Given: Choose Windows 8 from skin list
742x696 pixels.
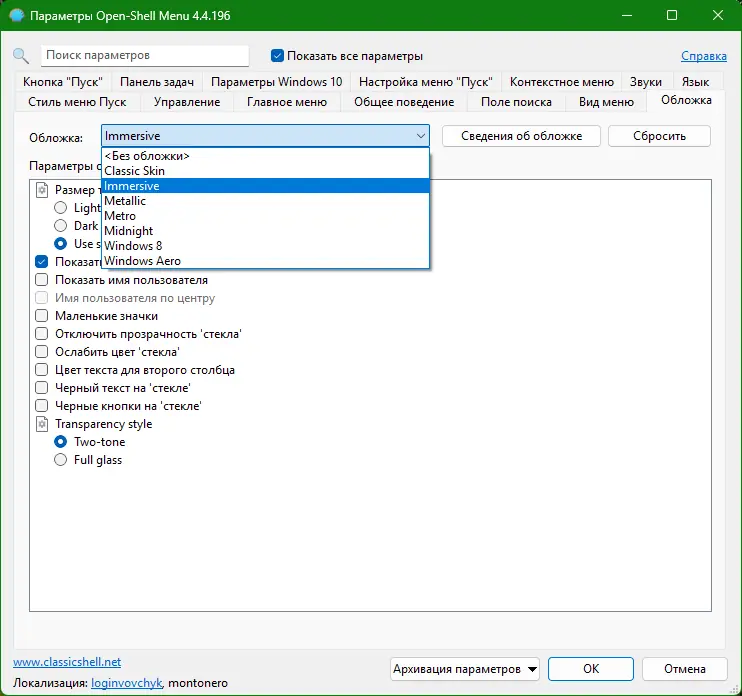Looking at the screenshot, I should 265,246.
